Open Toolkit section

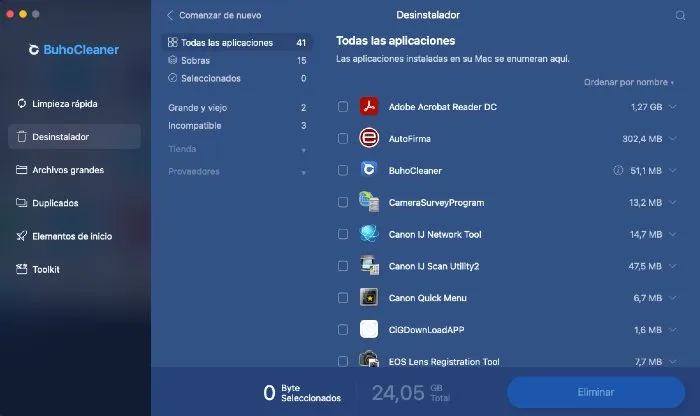click(74, 269)
